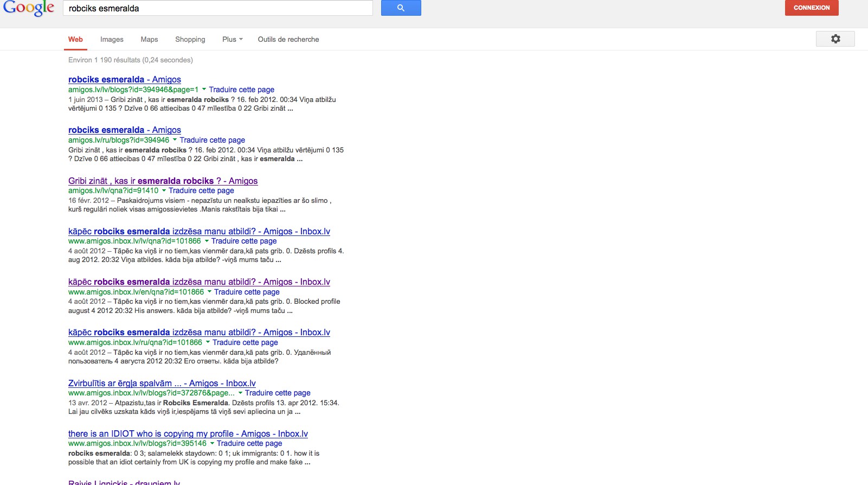Expand arrow next to amigos.lv/lv/blogs?id=394946&page=1

(x=204, y=90)
